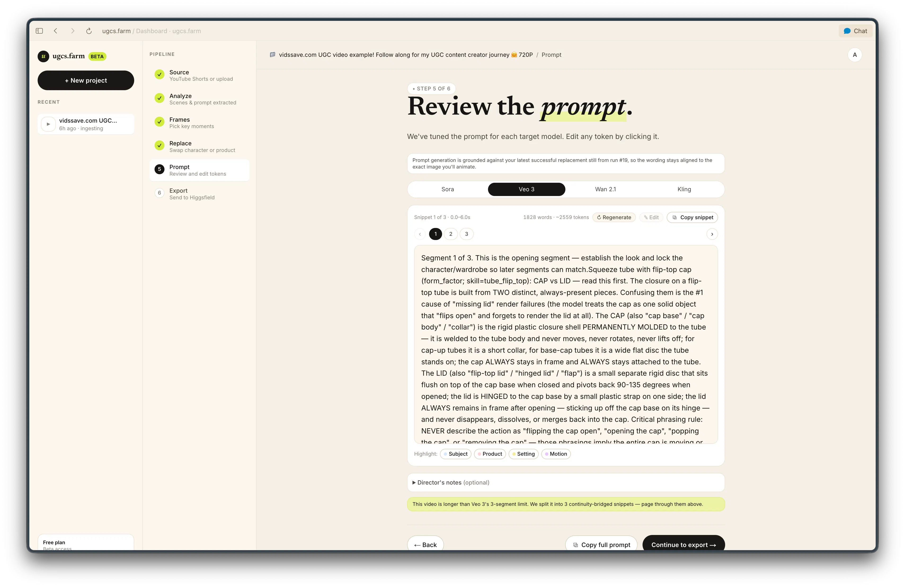Play the vidssave.com UGC recent project thumbnail
The width and height of the screenshot is (905, 588).
48,124
